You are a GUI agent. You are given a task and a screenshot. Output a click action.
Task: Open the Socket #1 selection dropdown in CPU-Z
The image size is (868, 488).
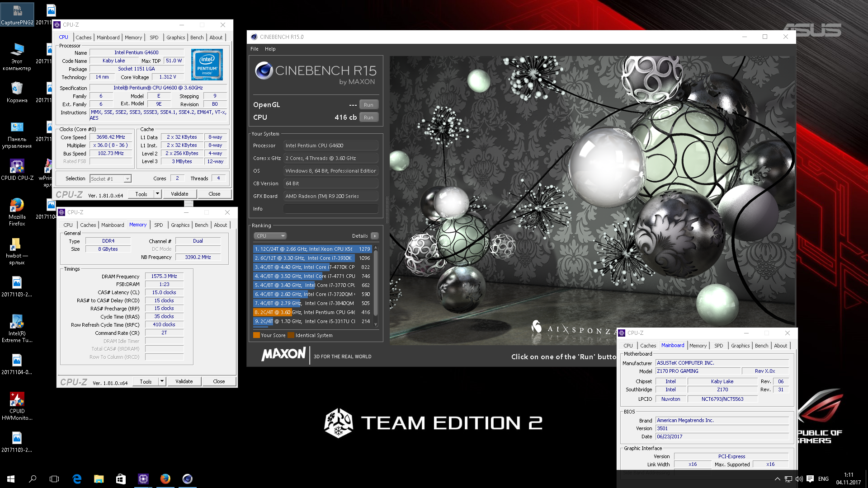(110, 179)
